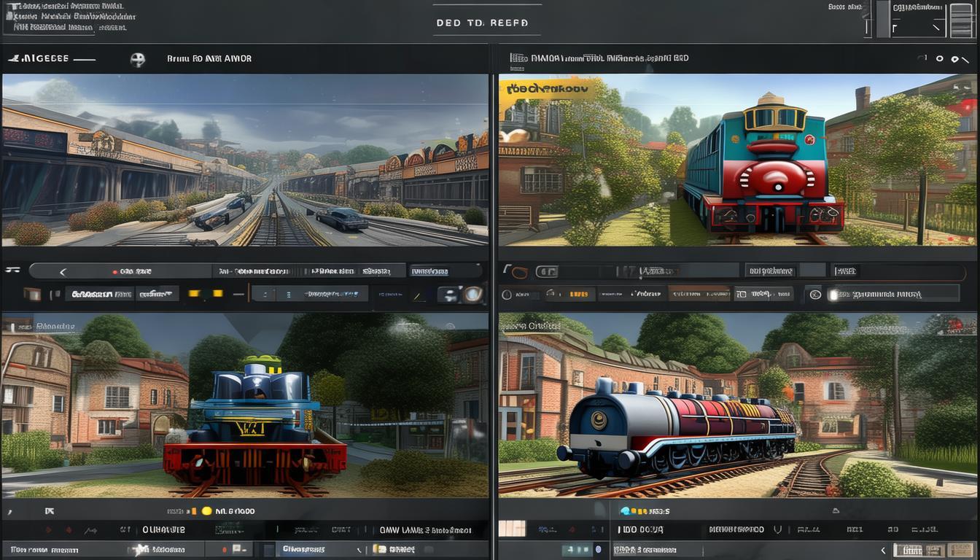Click the brown box icon on the left toolbar row
Image resolution: width=980 pixels, height=560 pixels.
tap(33, 295)
